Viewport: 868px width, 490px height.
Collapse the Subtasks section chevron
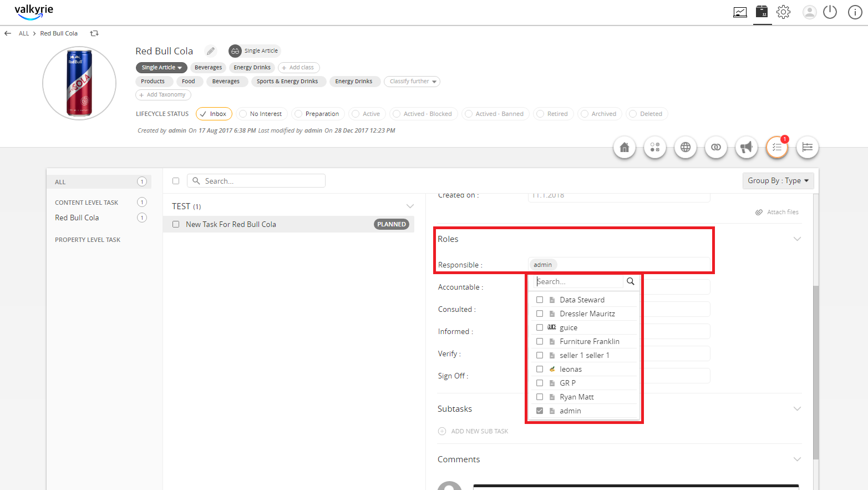[x=797, y=409]
